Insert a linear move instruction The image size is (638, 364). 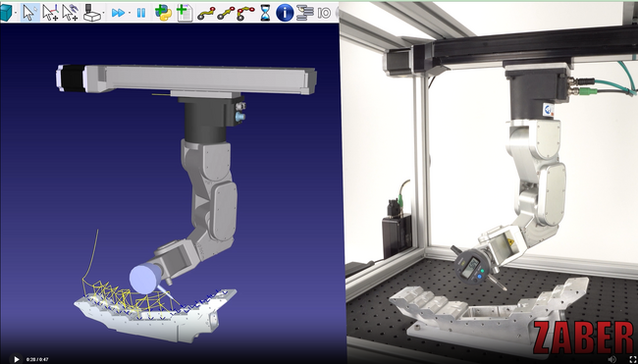click(x=226, y=14)
